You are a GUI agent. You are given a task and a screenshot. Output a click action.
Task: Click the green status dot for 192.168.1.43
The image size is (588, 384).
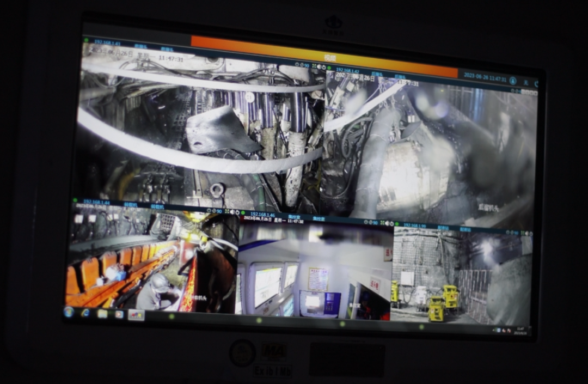point(86,40)
